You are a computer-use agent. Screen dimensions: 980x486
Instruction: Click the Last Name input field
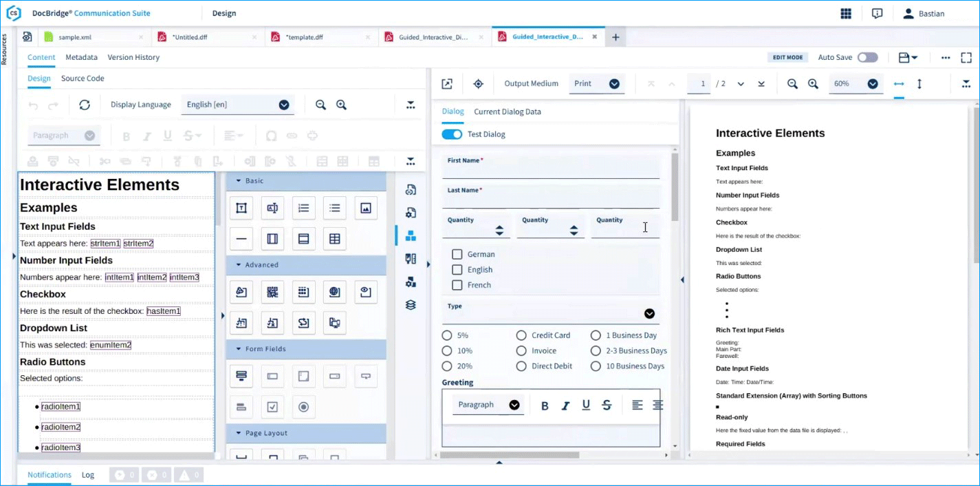point(551,197)
